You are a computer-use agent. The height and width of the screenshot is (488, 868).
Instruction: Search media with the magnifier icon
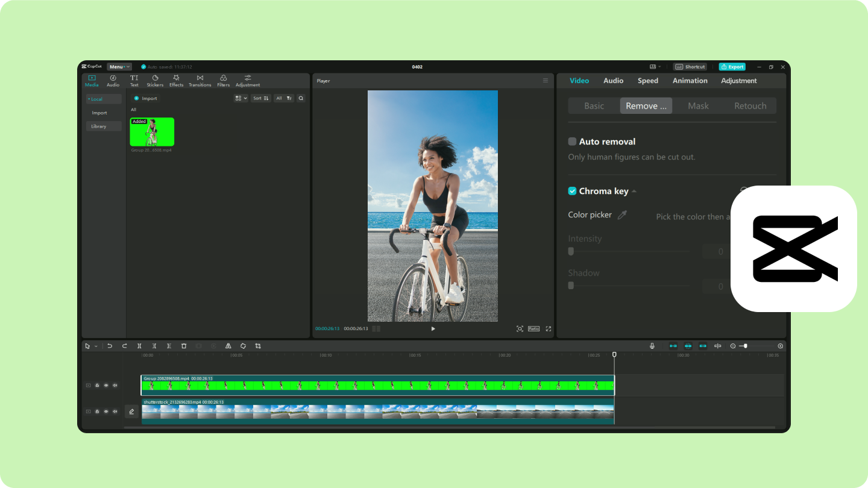(301, 98)
